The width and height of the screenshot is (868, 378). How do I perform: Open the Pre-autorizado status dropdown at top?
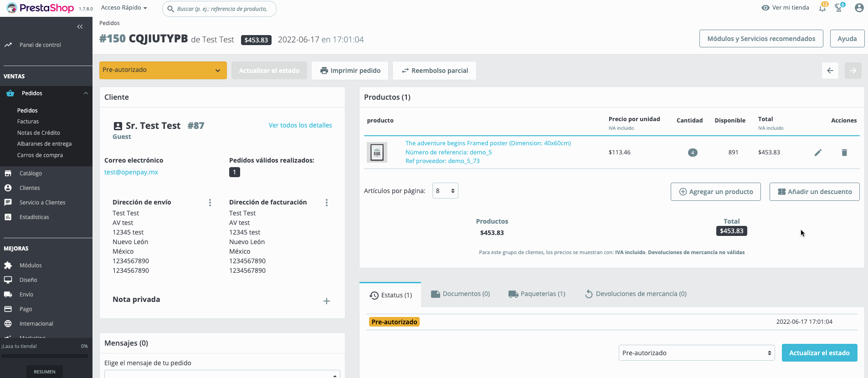163,70
